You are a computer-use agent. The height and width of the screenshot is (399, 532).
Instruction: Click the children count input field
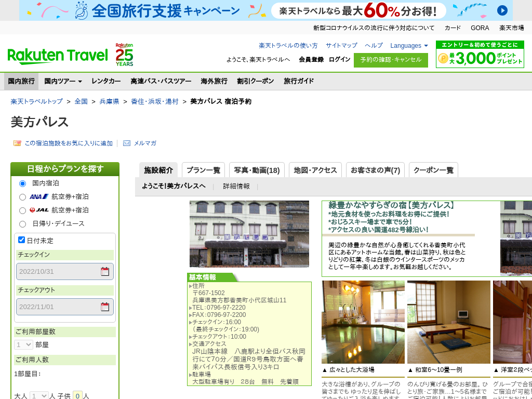77,395
